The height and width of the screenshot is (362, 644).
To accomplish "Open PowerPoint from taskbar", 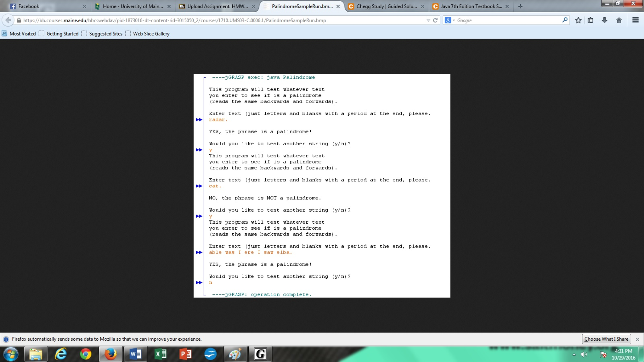I will pos(185,354).
